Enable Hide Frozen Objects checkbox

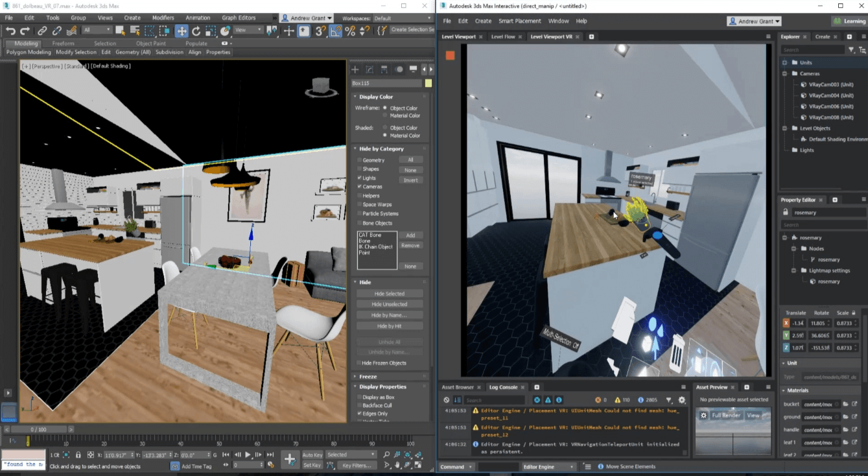pyautogui.click(x=358, y=363)
